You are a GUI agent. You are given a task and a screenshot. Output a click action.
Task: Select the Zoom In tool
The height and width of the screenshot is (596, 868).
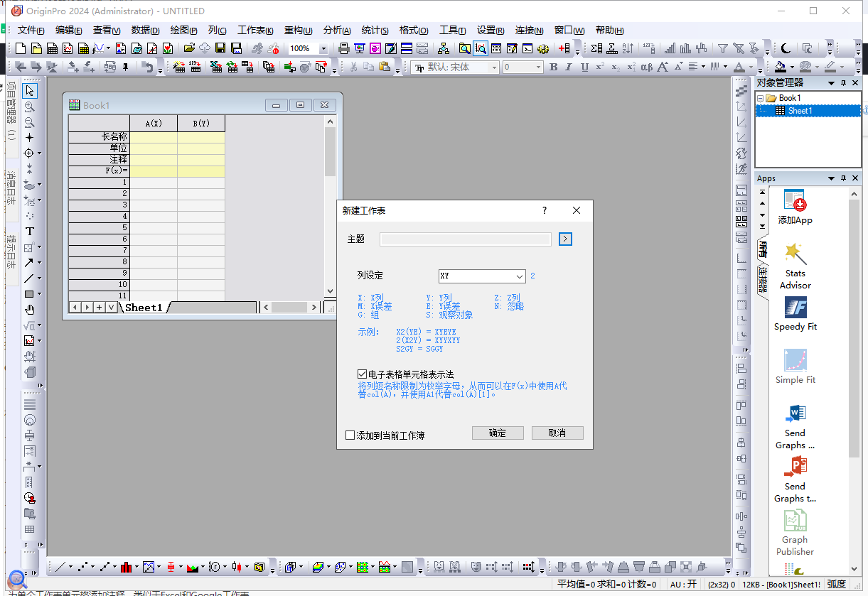point(30,107)
